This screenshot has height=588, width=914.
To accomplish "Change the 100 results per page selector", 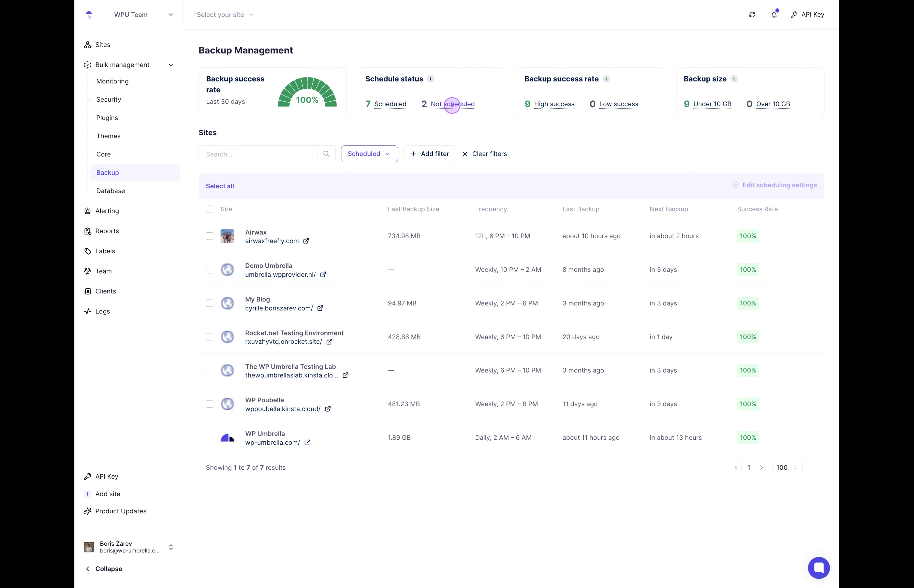I will 787,468.
